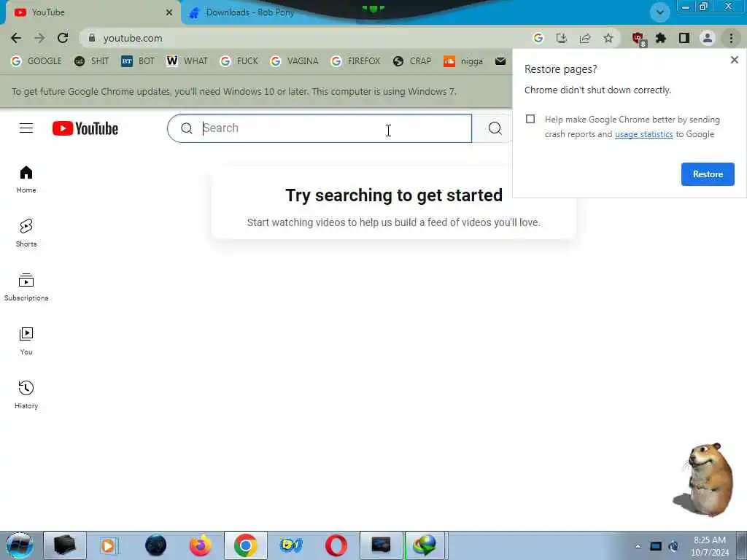The height and width of the screenshot is (560, 747).
Task: Open the GOOGLE bookmark
Action: pos(36,61)
